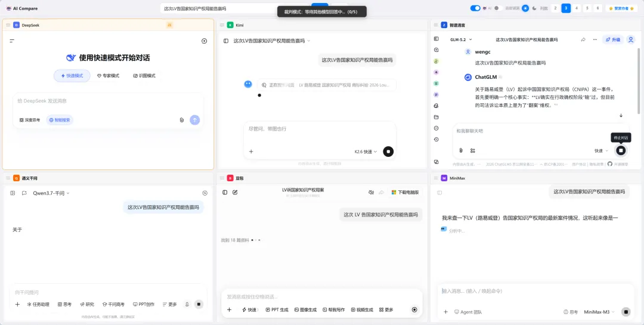The width and height of the screenshot is (644, 325).
Task: Disable DeepSeek 智能搜索 toggle
Action: point(60,120)
